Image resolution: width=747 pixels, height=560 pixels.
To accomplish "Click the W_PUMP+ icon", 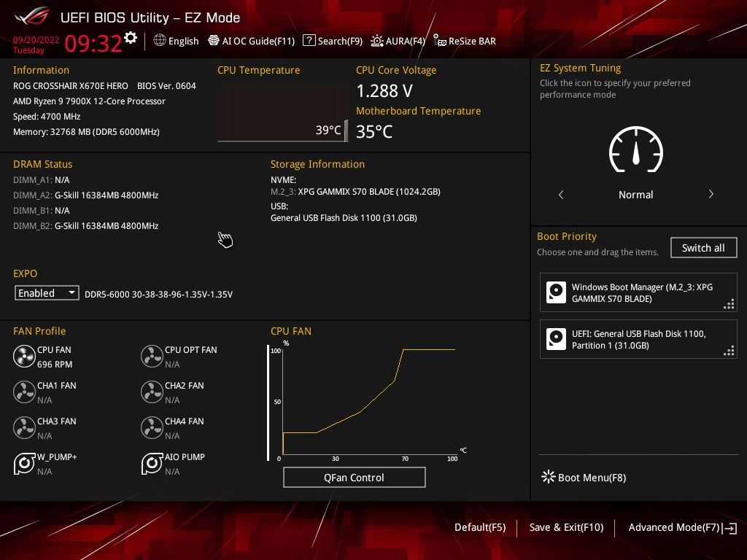I will (x=24, y=463).
